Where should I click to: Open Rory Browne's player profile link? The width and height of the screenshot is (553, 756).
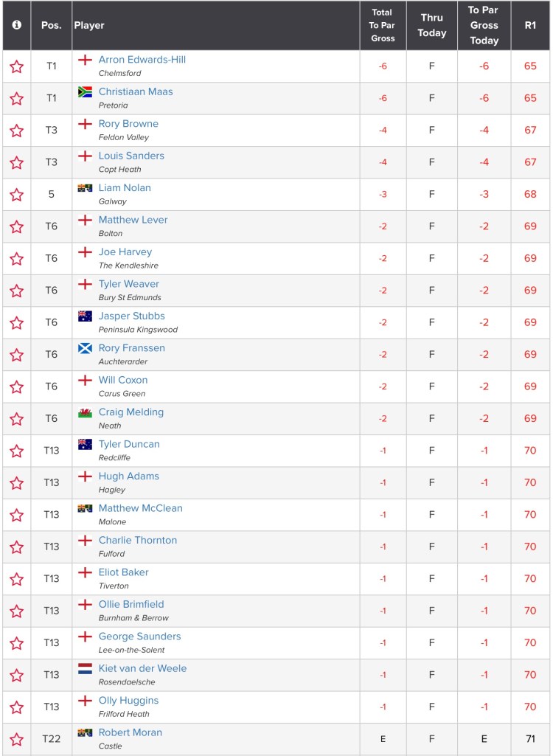(x=128, y=124)
